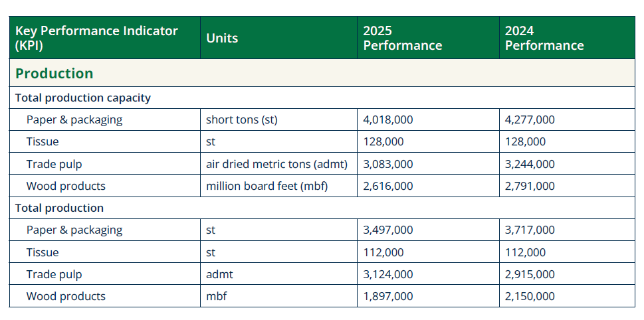
Task: Click the 2024 Performance column header
Action: tap(544, 38)
